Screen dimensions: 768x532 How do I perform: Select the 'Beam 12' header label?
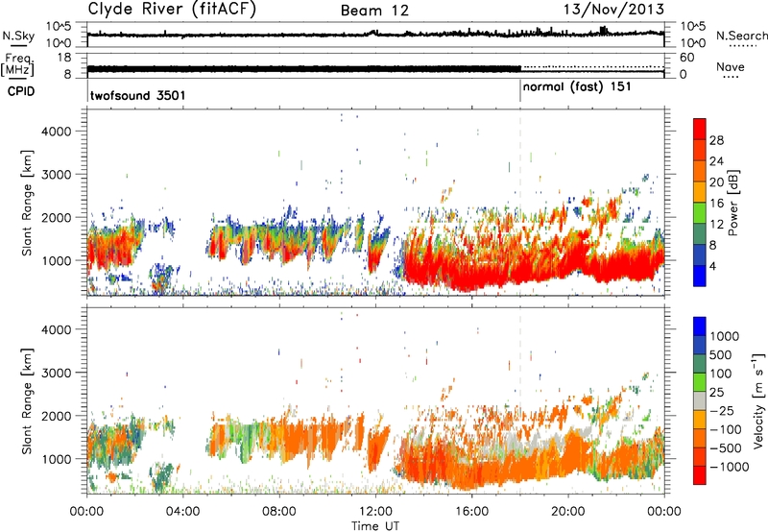pyautogui.click(x=374, y=11)
